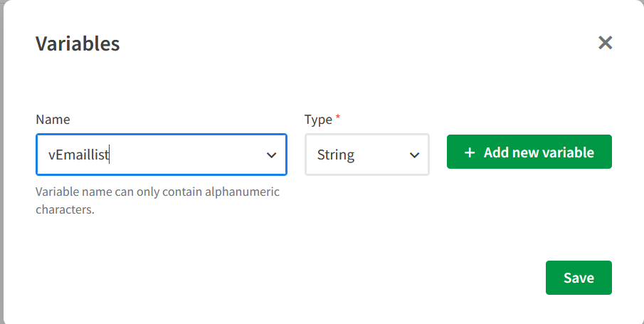The height and width of the screenshot is (324, 644).
Task: Close the Variables dialog with the X icon
Action: [606, 43]
